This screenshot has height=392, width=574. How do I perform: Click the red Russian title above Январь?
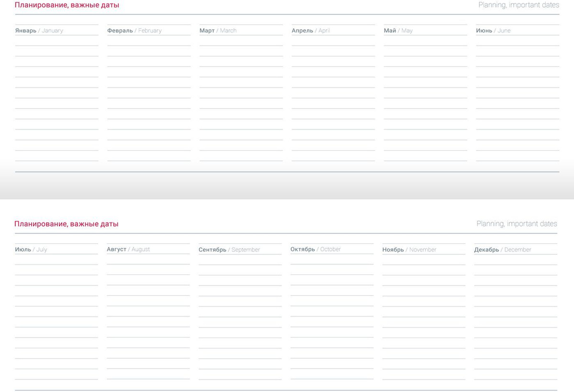click(67, 5)
